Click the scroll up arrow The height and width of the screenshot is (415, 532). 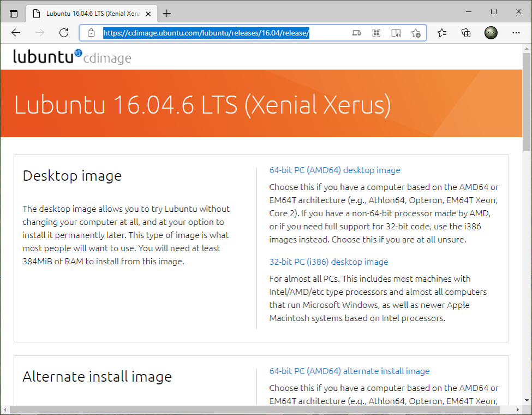coord(527,49)
